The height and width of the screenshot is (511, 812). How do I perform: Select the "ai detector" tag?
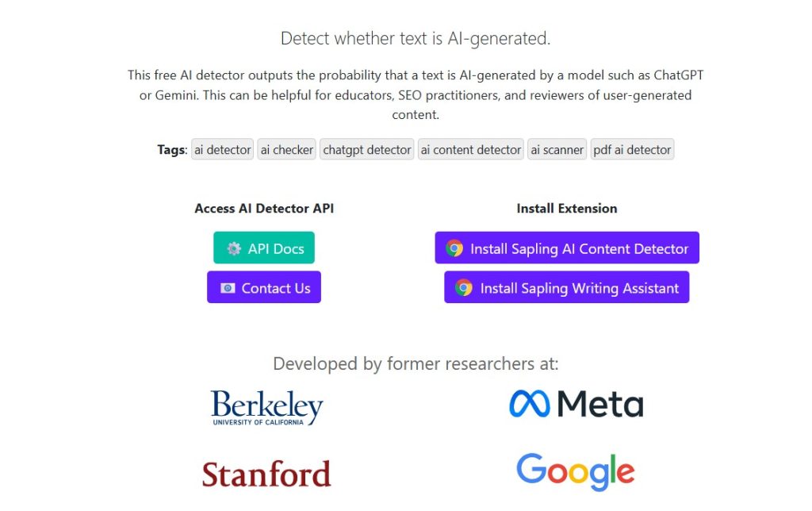[223, 149]
